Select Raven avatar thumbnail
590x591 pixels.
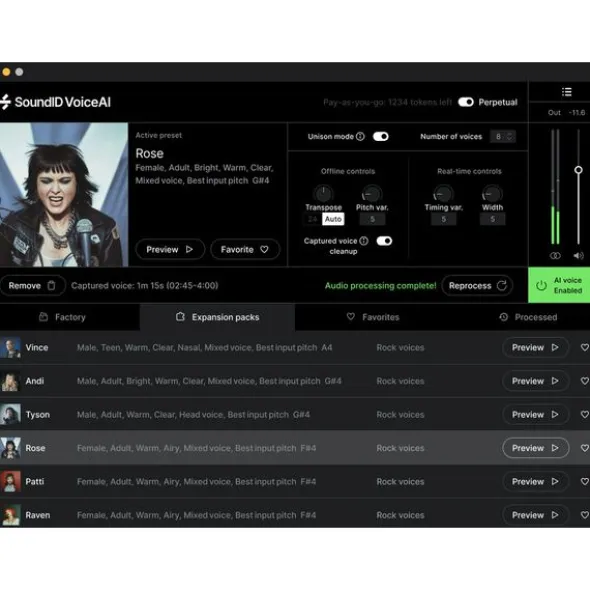point(10,515)
